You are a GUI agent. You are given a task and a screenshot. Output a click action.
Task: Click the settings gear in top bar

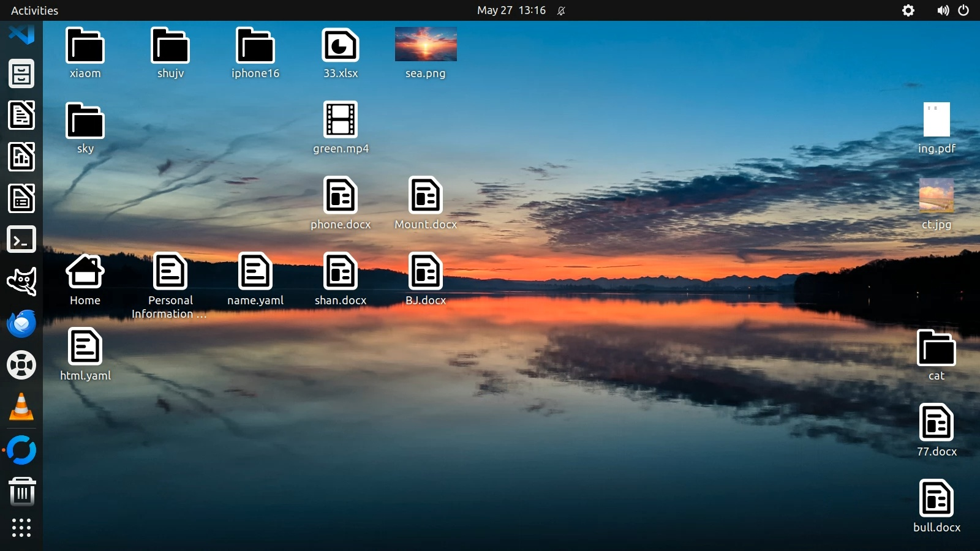(x=908, y=10)
